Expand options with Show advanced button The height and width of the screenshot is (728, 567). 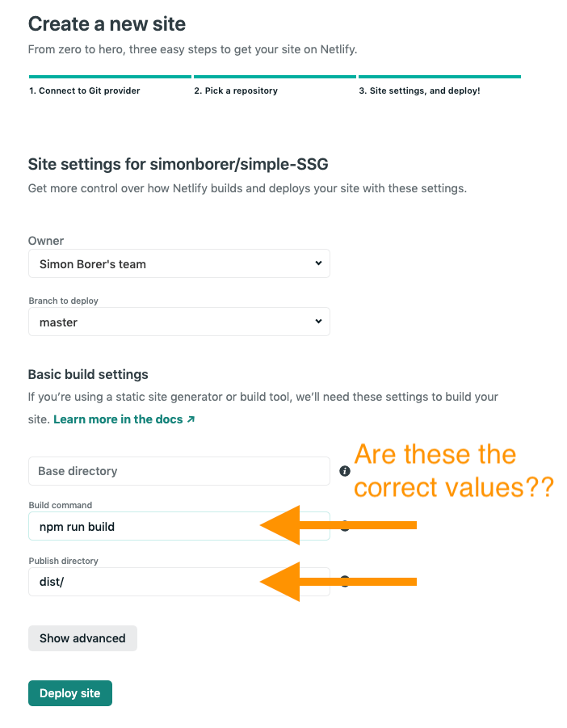(82, 638)
